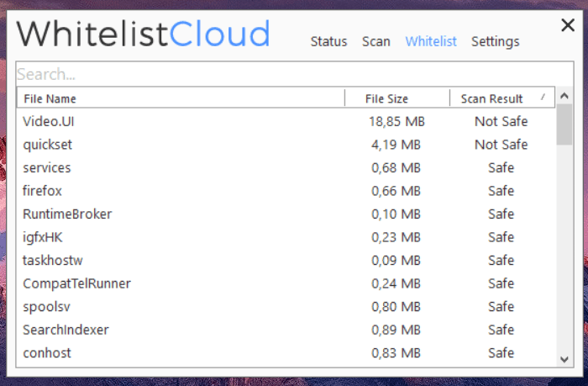This screenshot has width=588, height=386.
Task: Click the vertical scrollbar thumb
Action: click(564, 126)
